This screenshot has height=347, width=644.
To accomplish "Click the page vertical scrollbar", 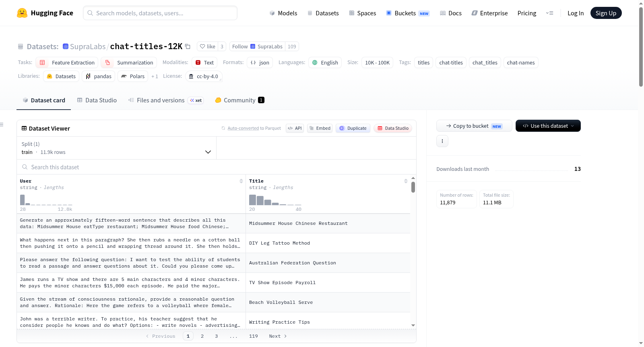I will click(641, 46).
